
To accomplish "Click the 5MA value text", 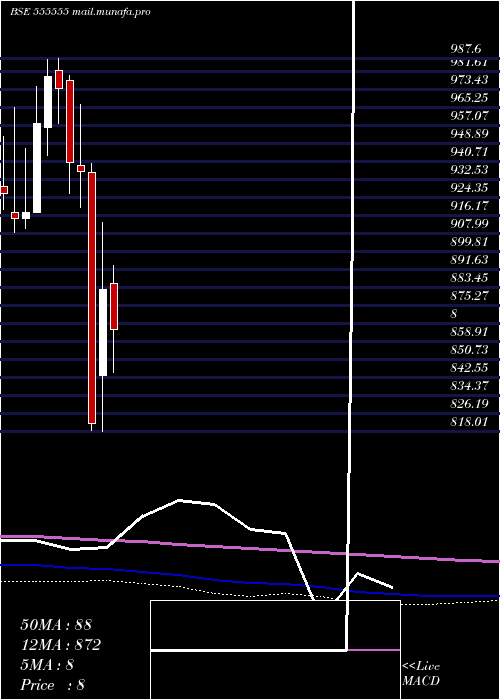I will point(47,665).
